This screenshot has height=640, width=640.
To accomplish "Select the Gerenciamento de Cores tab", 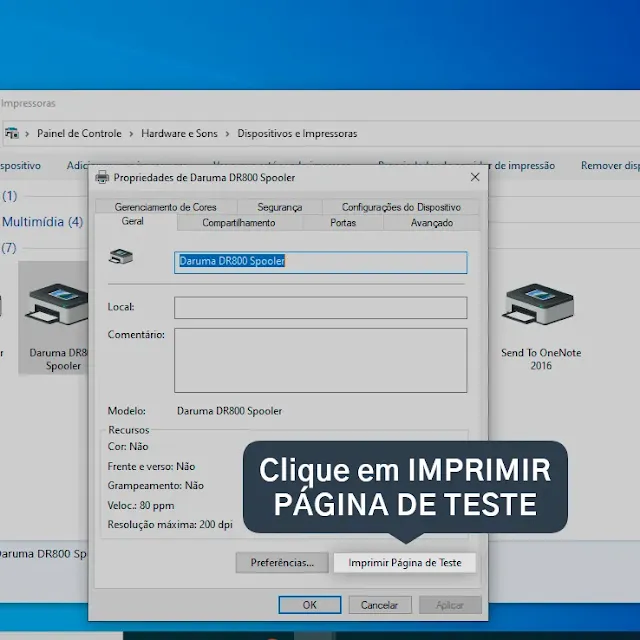I will click(166, 207).
